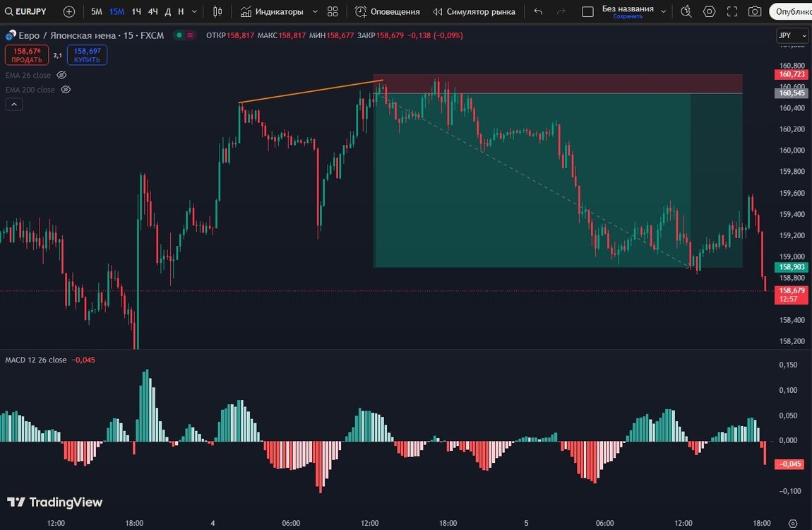Select the green profit zone of position
This screenshot has height=530, width=812.
(558, 180)
